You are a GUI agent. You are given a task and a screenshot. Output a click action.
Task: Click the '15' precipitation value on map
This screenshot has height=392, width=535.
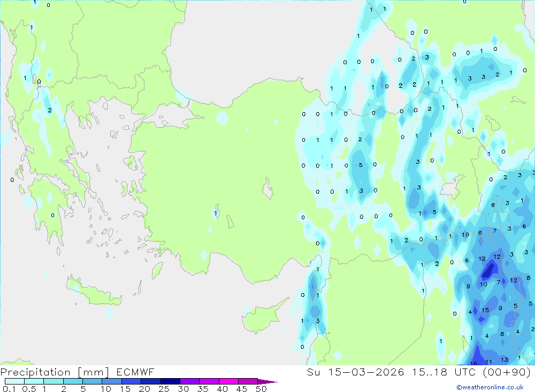485,310
